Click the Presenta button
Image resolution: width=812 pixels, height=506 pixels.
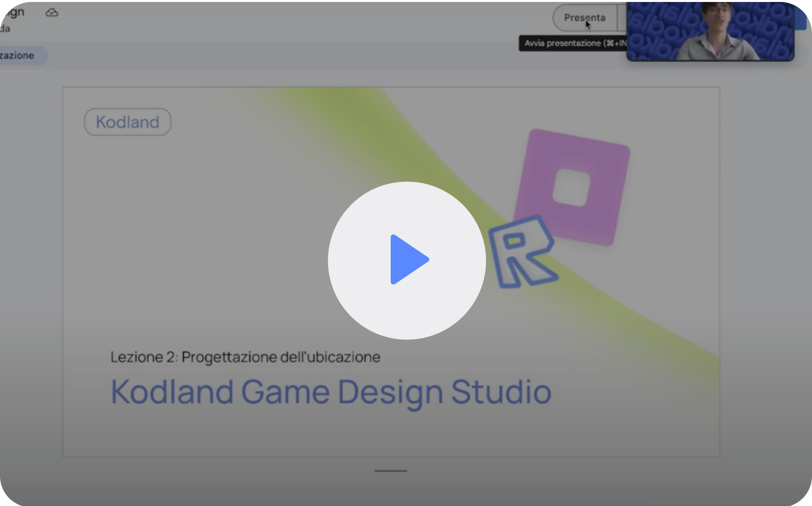coord(585,18)
